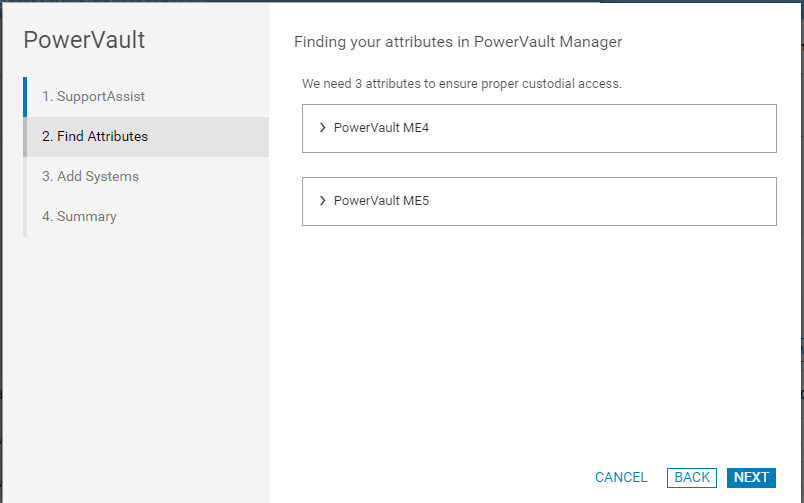Open the Summary step

79,216
